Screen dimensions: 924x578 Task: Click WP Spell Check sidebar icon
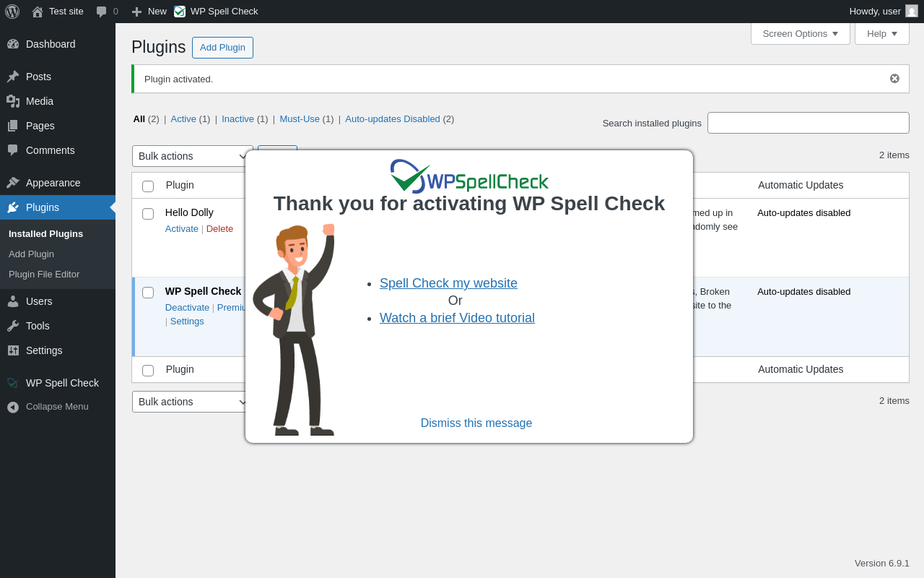pos(13,383)
